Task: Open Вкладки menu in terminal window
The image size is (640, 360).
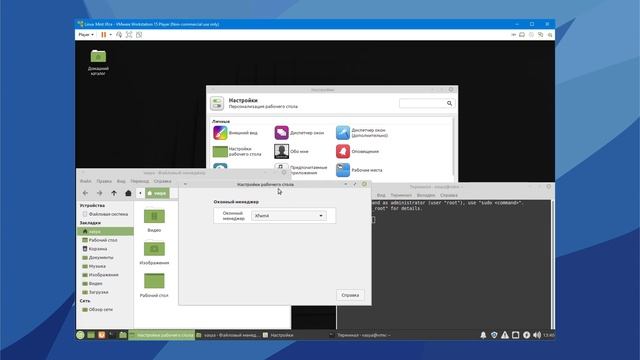Action: [426, 196]
